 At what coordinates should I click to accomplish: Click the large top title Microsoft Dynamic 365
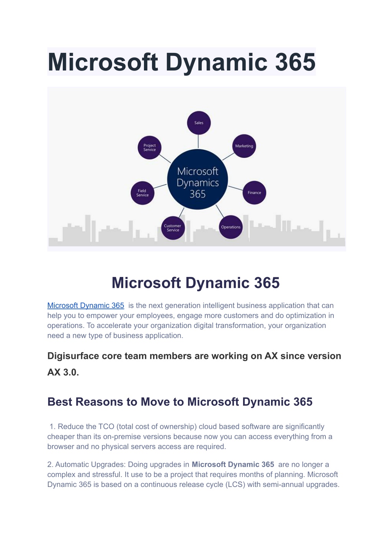pos(181,62)
